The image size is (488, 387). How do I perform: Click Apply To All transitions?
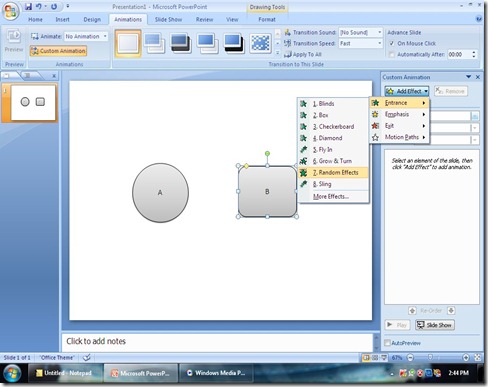[303, 54]
